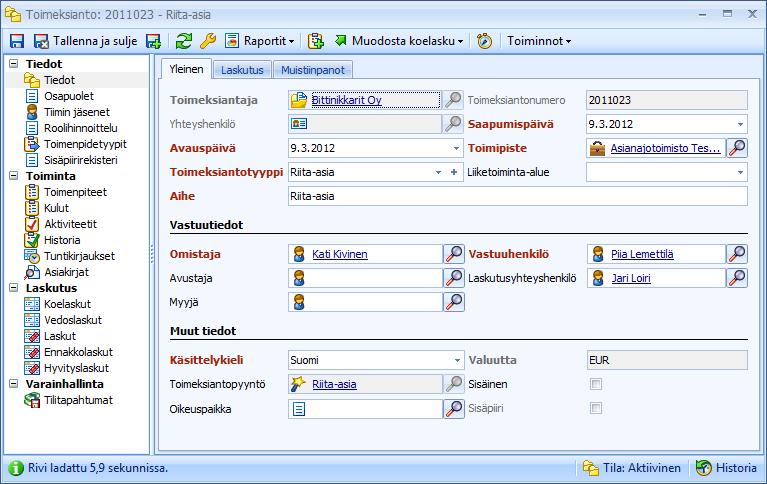The height and width of the screenshot is (484, 767).
Task: Click into the Aihe text field
Action: tap(518, 196)
